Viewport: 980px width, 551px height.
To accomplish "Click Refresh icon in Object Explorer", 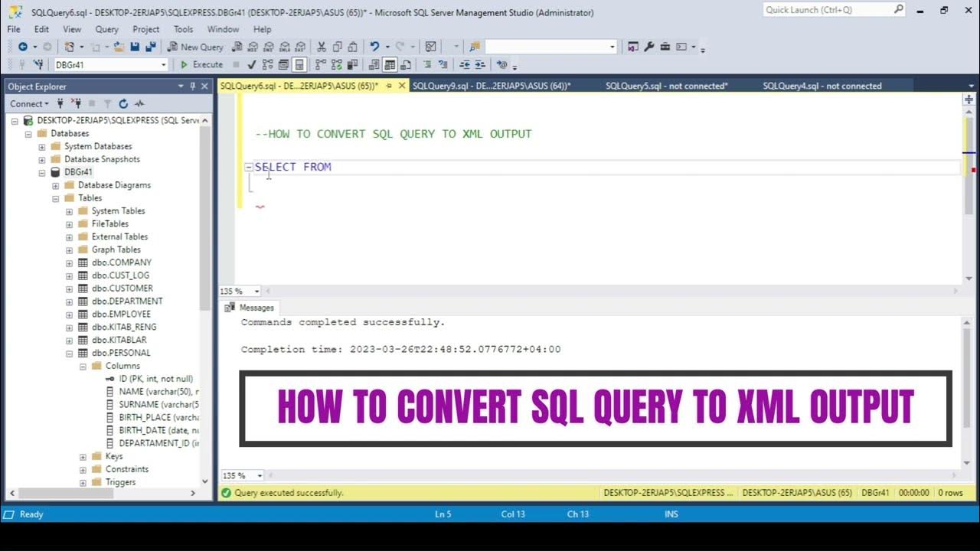I will click(x=123, y=103).
